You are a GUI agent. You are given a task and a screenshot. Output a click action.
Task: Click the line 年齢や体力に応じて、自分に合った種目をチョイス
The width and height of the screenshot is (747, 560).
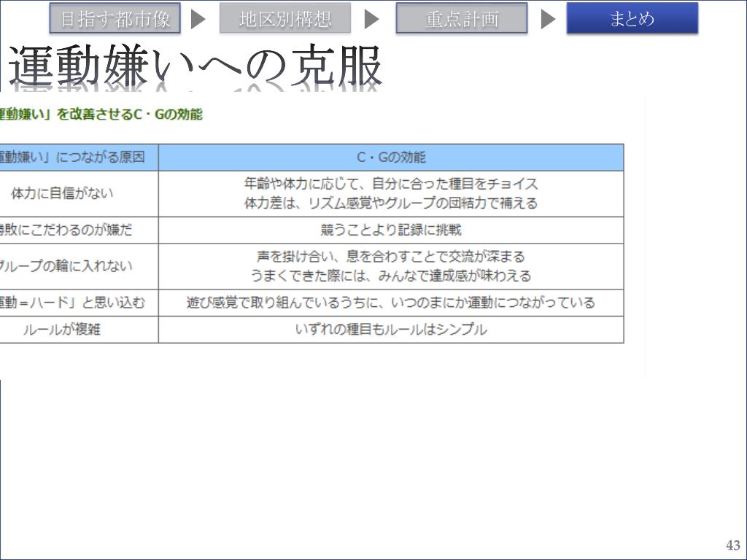pos(391,184)
